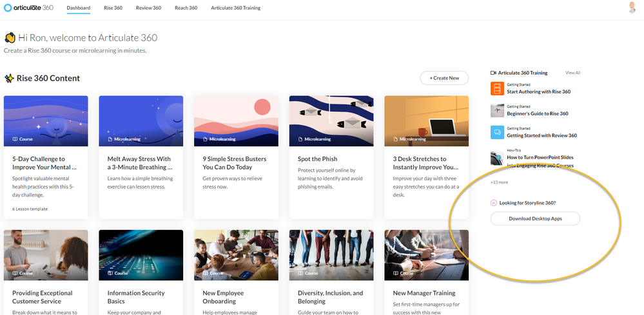Image resolution: width=644 pixels, height=315 pixels.
Task: Click the video camera icon by Articulate 360 Training
Action: [493, 73]
